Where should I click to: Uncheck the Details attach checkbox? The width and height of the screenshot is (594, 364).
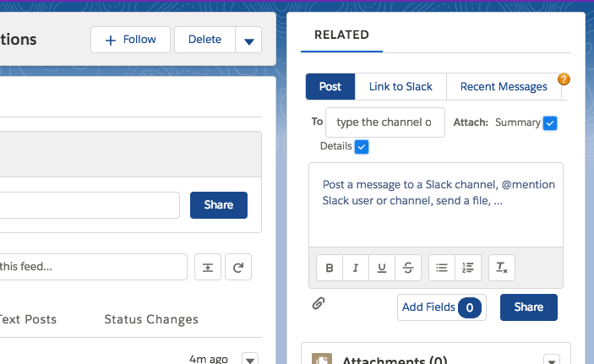point(362,147)
